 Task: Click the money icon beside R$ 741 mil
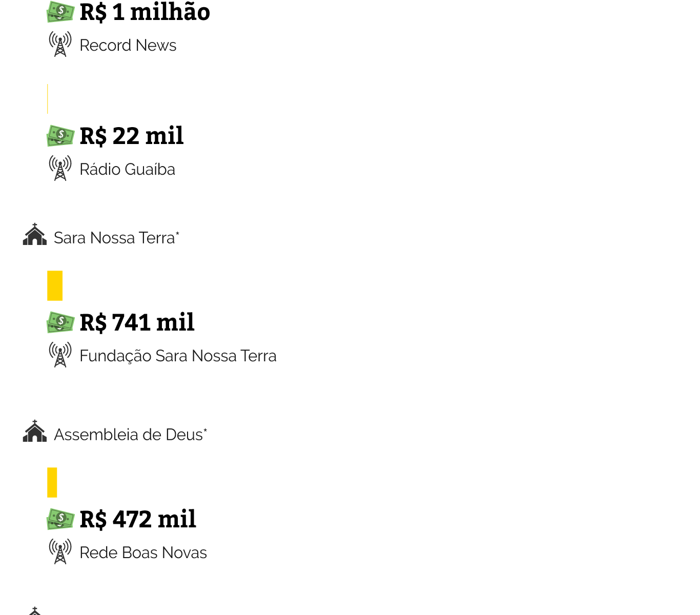60,322
